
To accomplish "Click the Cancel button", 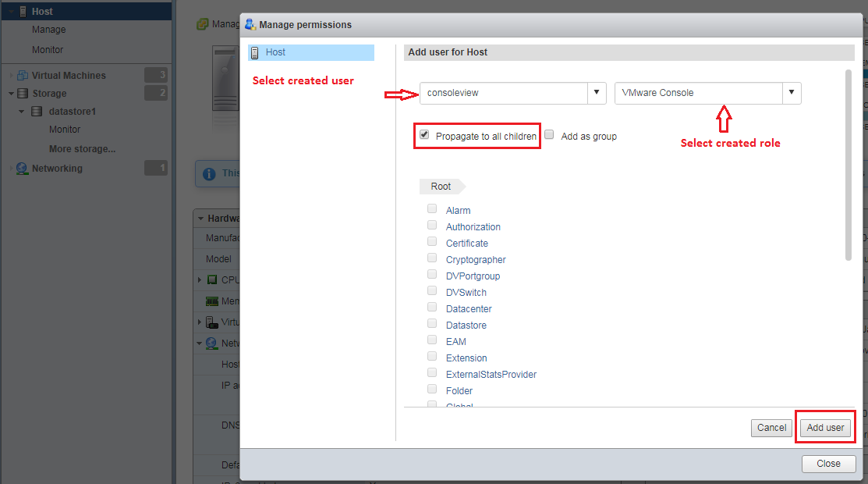I will coord(771,428).
